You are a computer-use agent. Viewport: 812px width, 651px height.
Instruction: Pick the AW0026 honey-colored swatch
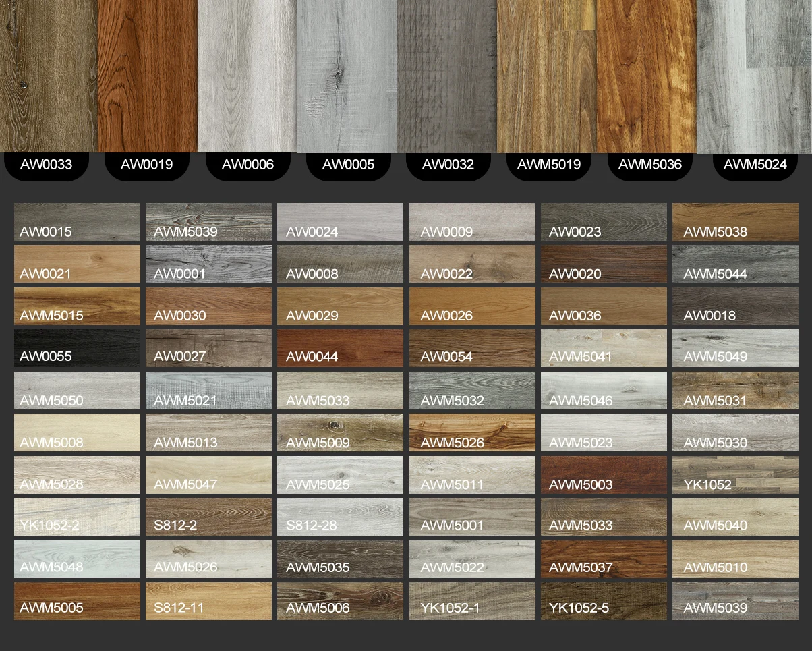(472, 306)
